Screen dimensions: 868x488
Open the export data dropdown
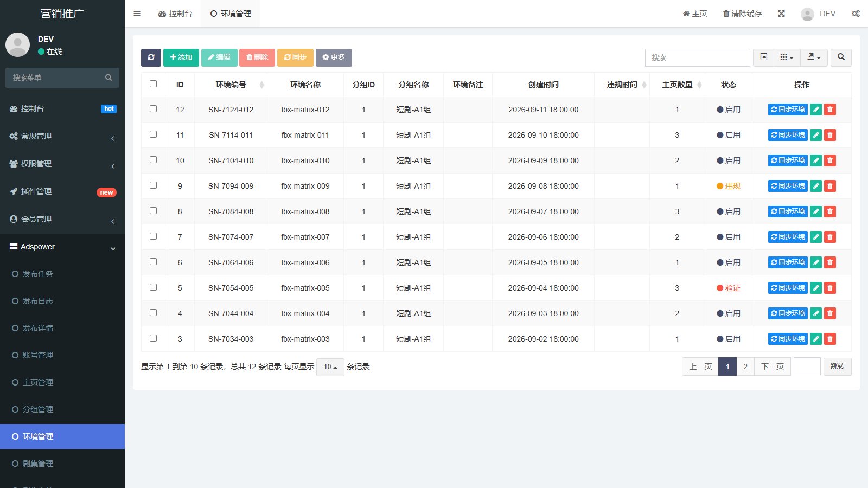(814, 57)
